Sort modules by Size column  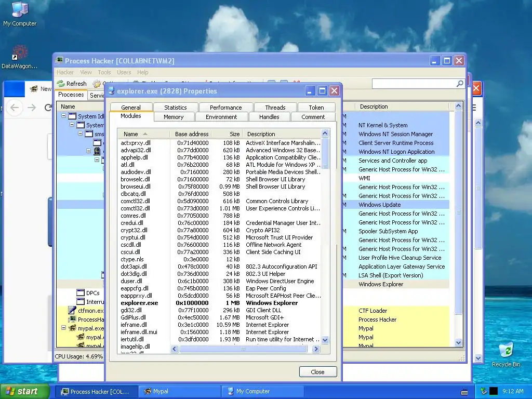pos(227,134)
